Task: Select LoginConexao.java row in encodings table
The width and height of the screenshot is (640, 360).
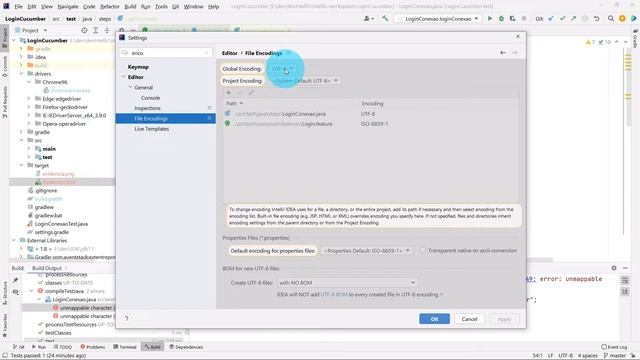Action: click(371, 114)
